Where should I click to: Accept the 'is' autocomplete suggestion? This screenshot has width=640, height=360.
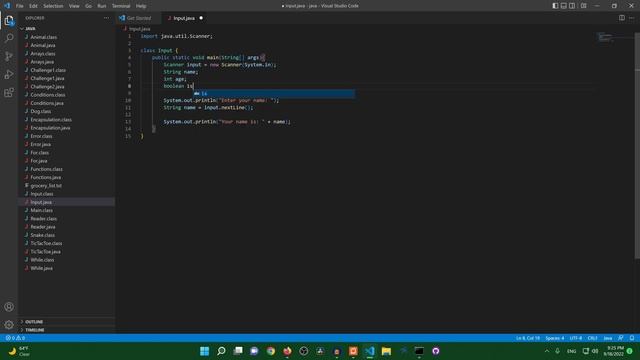[274, 93]
